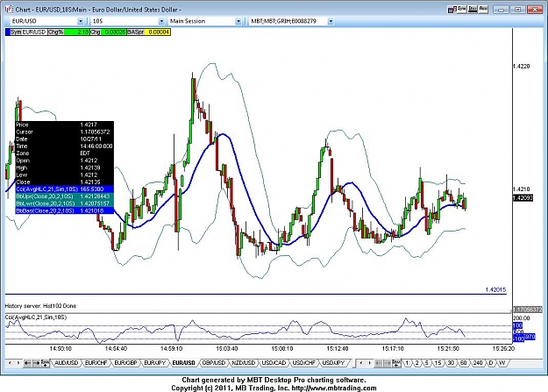
Task: Click the BbLwr(Close,20,2,10S) row in data box
Action: tap(65, 203)
